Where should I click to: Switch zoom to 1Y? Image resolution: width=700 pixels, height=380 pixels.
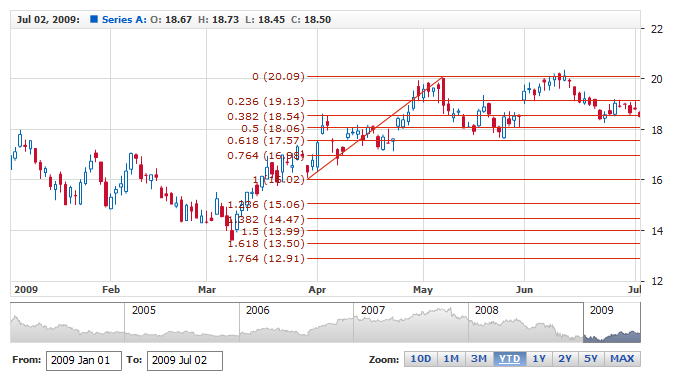(x=539, y=359)
